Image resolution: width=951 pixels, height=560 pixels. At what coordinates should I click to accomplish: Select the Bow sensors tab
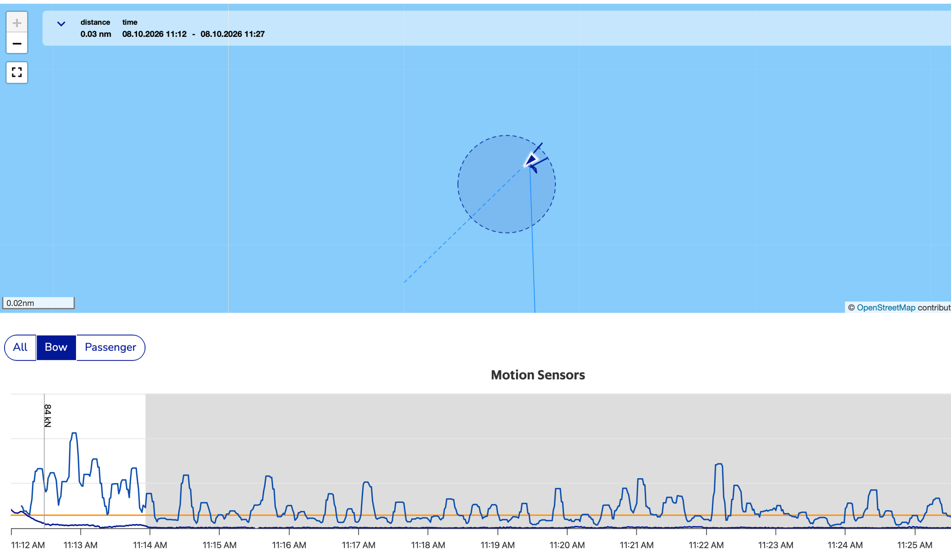[56, 347]
